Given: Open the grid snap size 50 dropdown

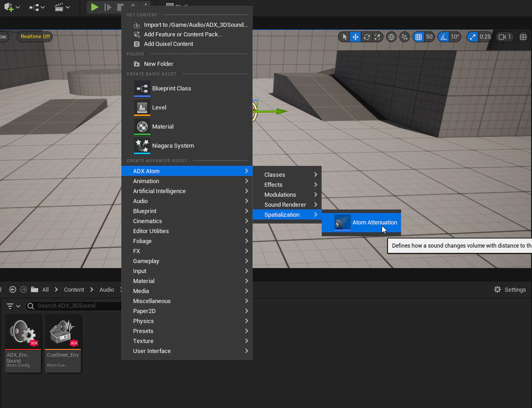Looking at the screenshot, I should (x=429, y=37).
